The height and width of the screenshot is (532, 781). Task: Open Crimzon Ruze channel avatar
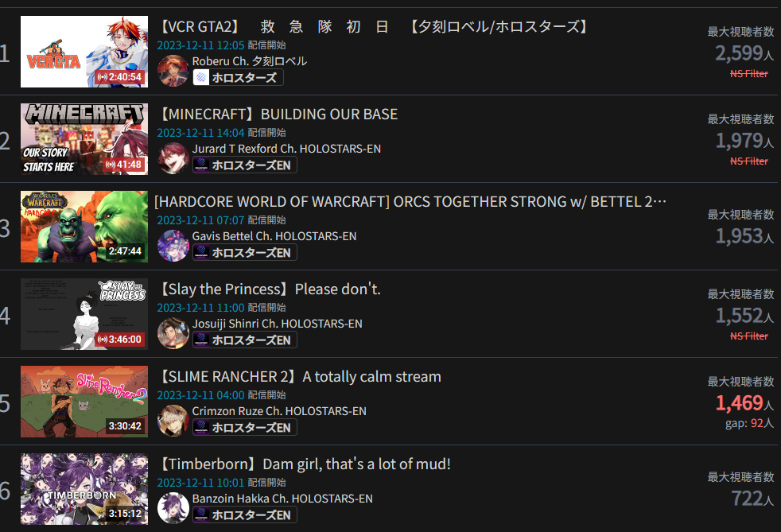173,421
